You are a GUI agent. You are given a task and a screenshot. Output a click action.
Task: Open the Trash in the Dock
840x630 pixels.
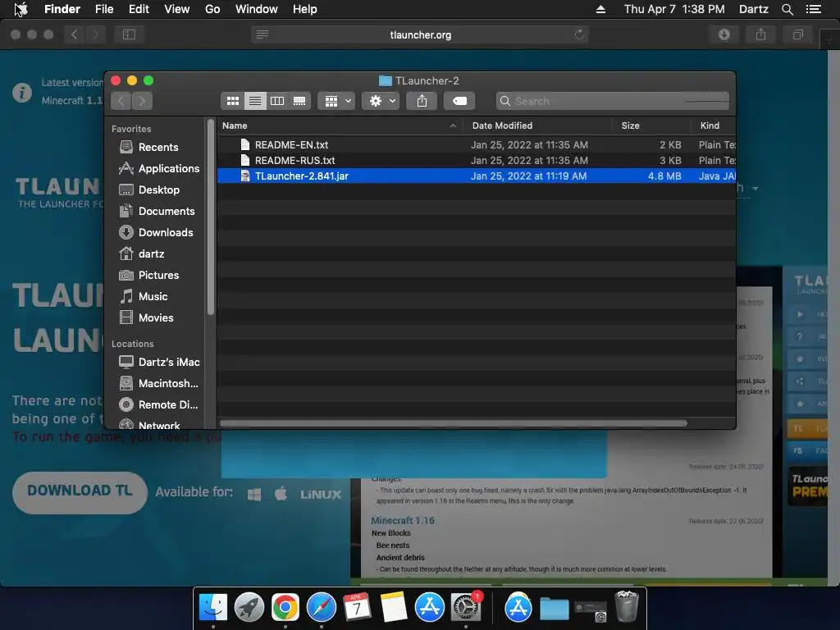tap(626, 606)
